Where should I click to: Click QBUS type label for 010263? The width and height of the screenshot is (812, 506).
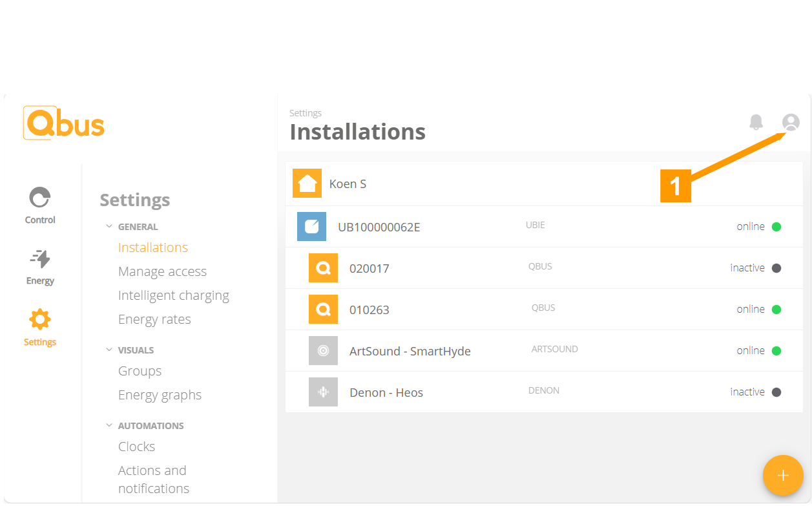click(543, 308)
